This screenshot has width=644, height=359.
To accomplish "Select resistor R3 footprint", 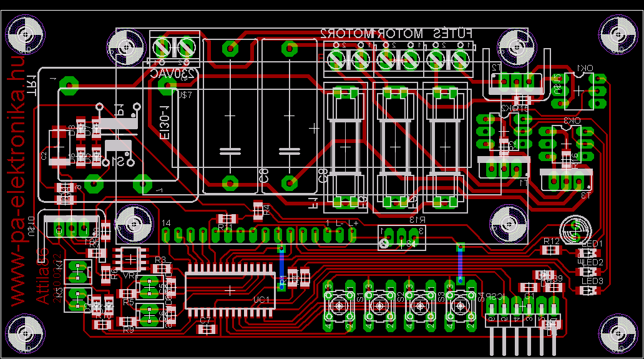I will (x=161, y=269).
